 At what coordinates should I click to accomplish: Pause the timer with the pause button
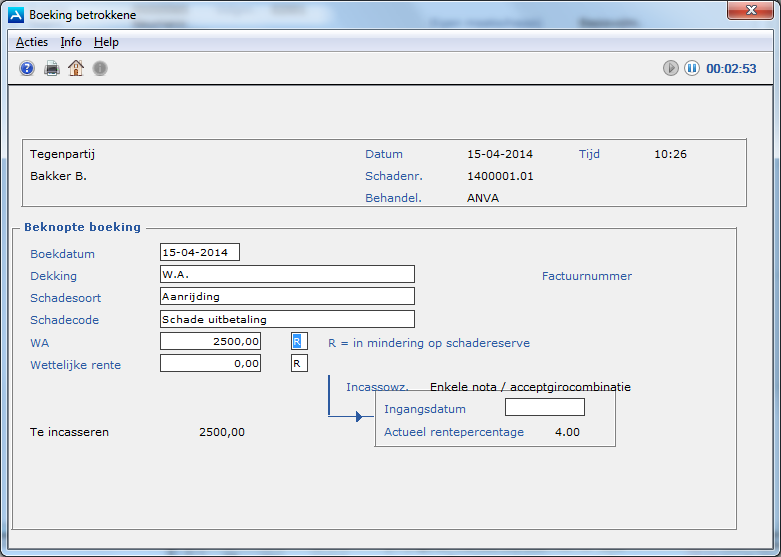point(691,68)
